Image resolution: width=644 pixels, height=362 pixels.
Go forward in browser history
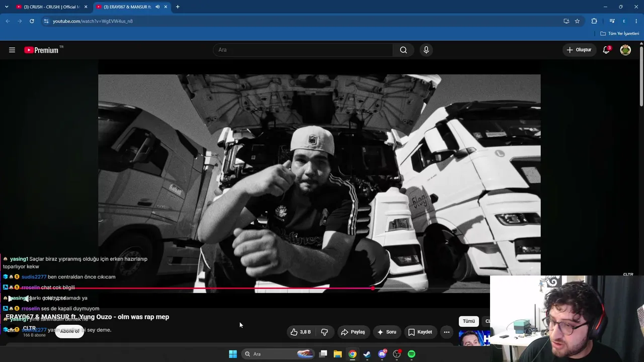coord(20,21)
